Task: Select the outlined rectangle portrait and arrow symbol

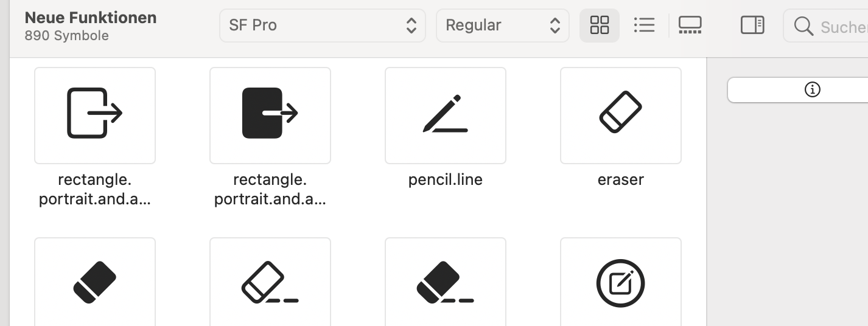Action: tap(95, 115)
